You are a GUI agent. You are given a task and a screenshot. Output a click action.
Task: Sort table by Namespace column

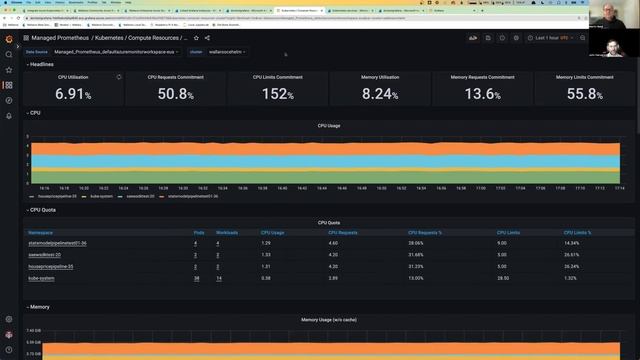[x=40, y=233]
